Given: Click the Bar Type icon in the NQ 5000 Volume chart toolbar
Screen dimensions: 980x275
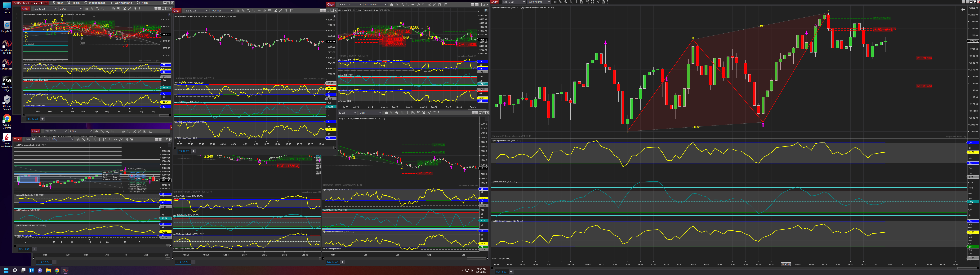Looking at the screenshot, I should click(555, 2).
